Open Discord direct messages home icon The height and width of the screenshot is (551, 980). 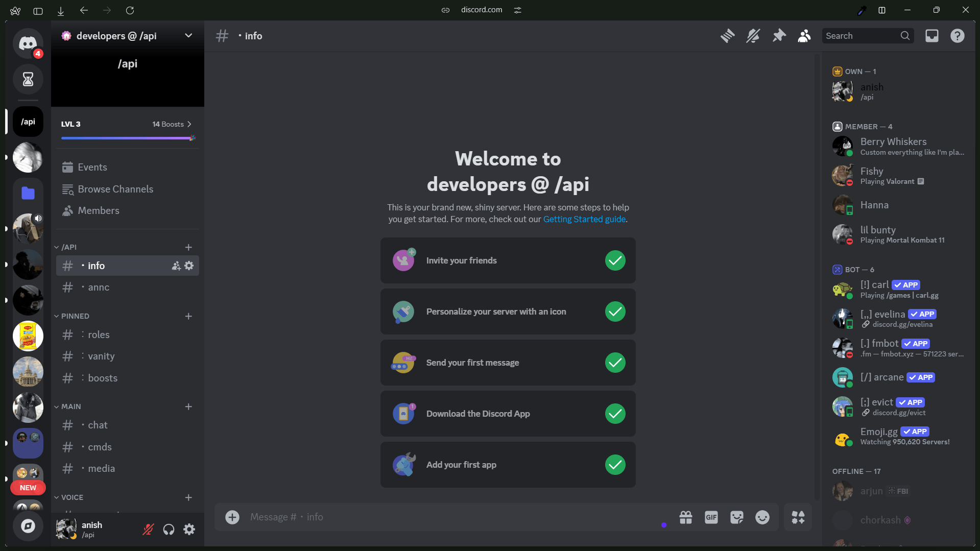click(28, 43)
